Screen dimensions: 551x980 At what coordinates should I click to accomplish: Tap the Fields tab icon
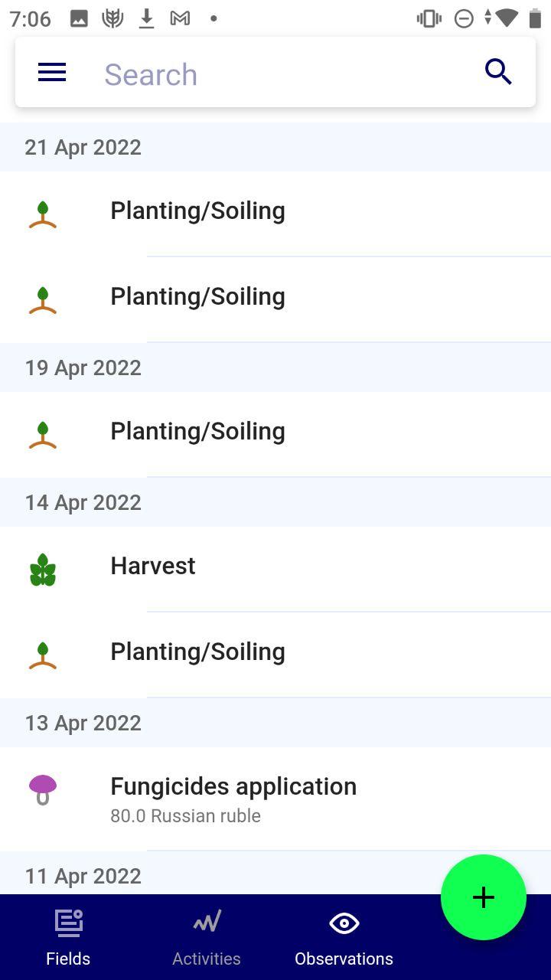[68, 923]
